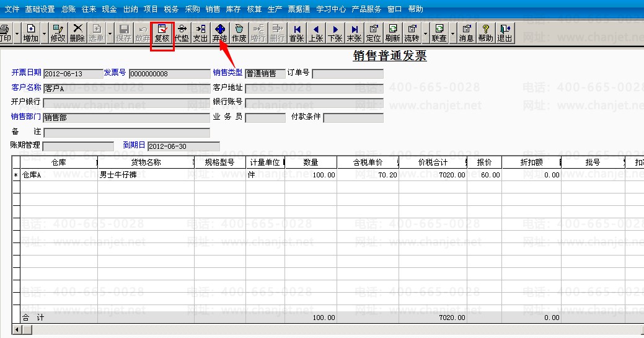The image size is (644, 338).
Task: Click the 流转 toolbar icon
Action: 412,33
